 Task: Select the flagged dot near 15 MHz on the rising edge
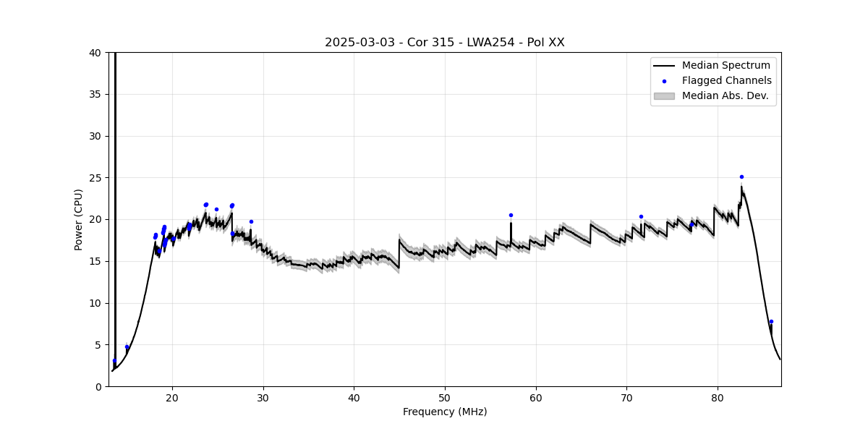tap(127, 346)
